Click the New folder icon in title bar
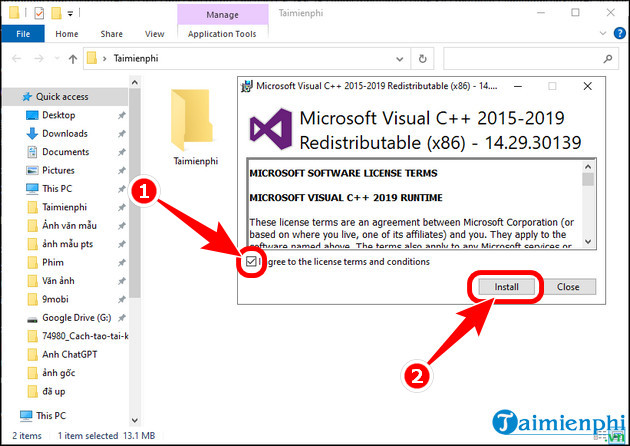 click(x=57, y=13)
